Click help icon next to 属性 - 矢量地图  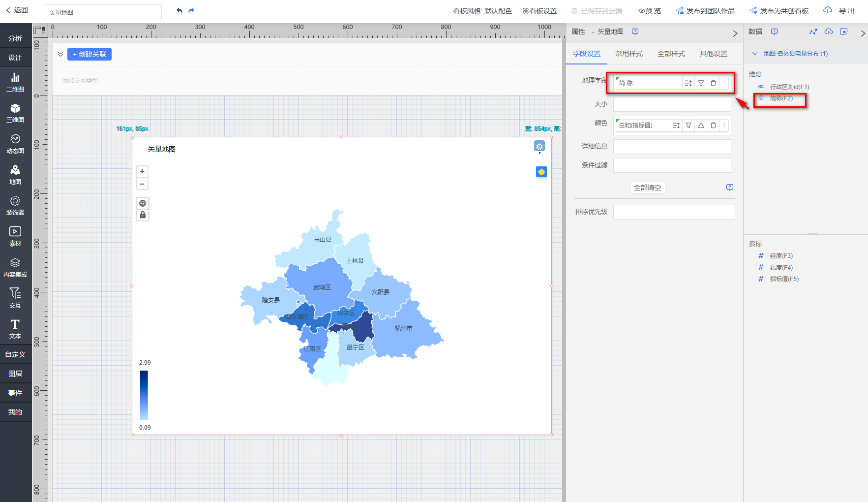pyautogui.click(x=635, y=31)
